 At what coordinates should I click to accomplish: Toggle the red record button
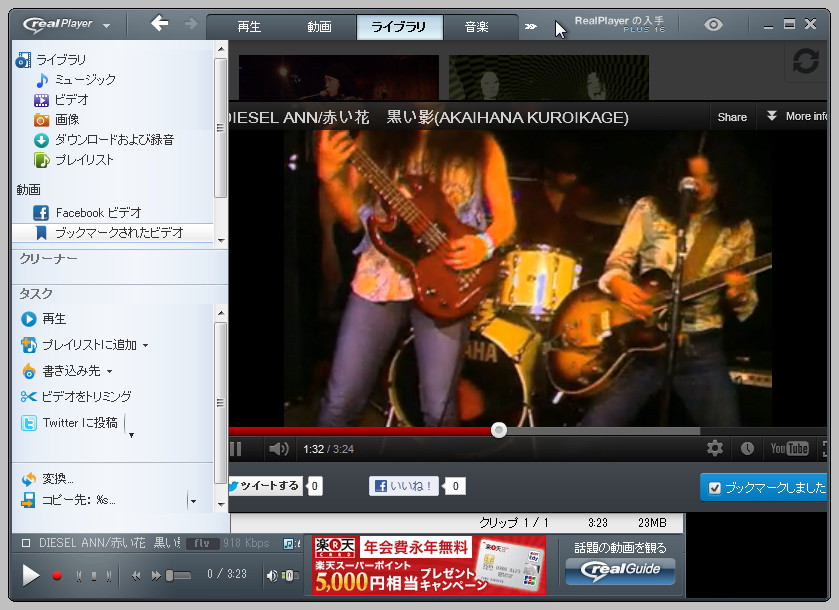[59, 576]
